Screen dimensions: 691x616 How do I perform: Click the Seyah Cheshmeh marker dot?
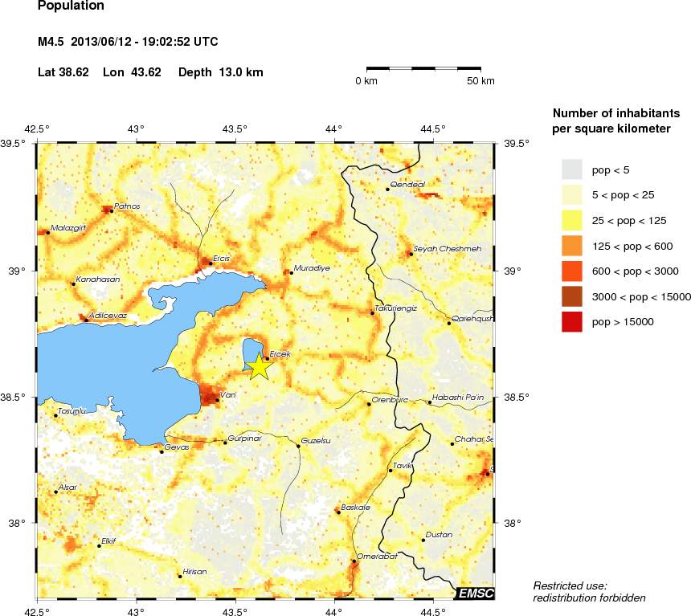411,254
